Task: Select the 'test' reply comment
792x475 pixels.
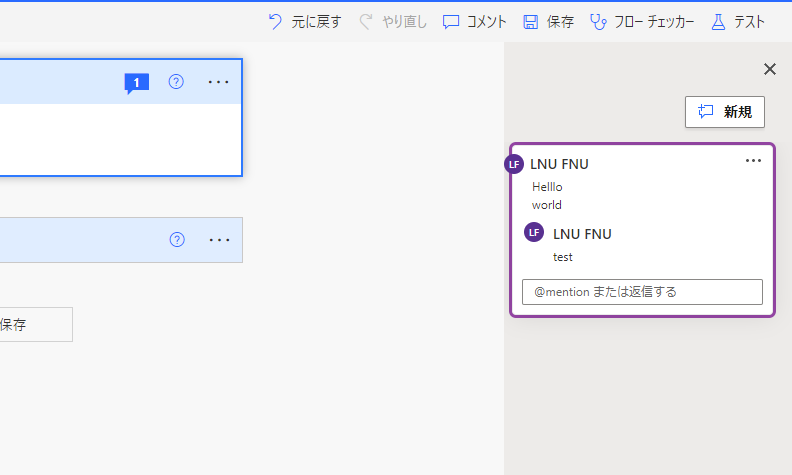Action: [563, 257]
